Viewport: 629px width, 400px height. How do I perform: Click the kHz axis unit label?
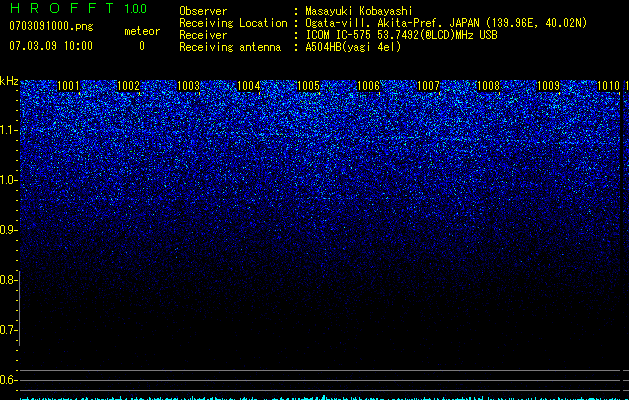pos(9,81)
